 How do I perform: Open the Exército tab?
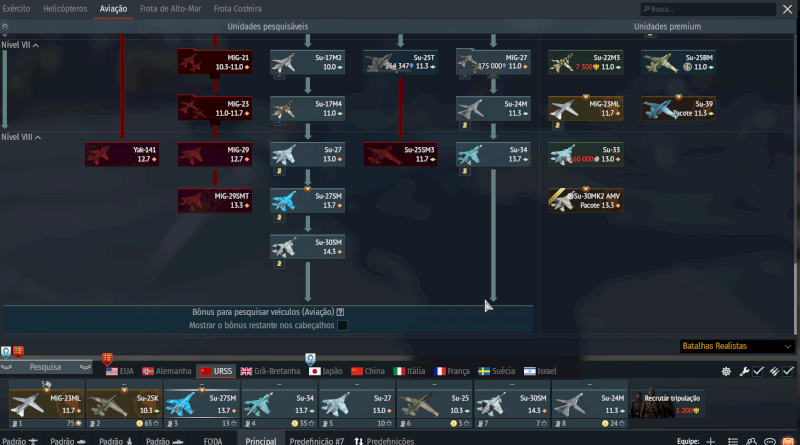(16, 9)
